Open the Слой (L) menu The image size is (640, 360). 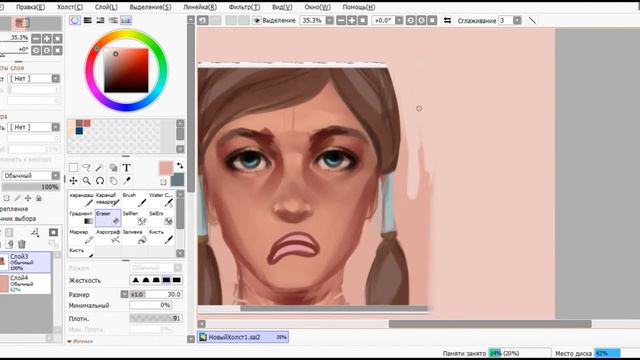(x=106, y=7)
